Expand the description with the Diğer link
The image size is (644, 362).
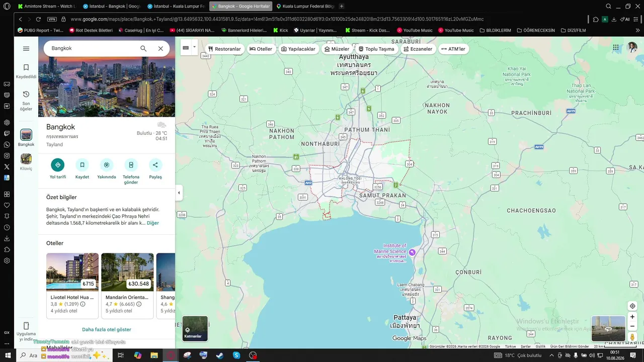point(153,223)
